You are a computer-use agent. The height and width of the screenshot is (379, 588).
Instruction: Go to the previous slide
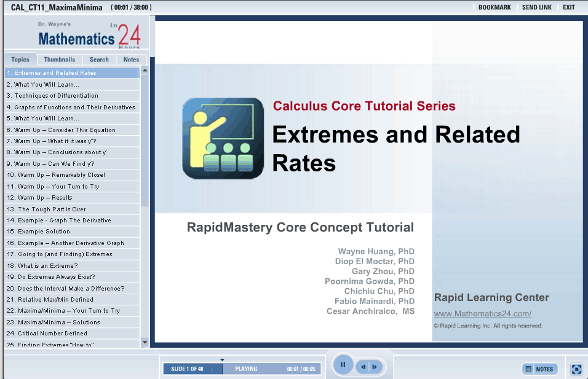(x=364, y=367)
